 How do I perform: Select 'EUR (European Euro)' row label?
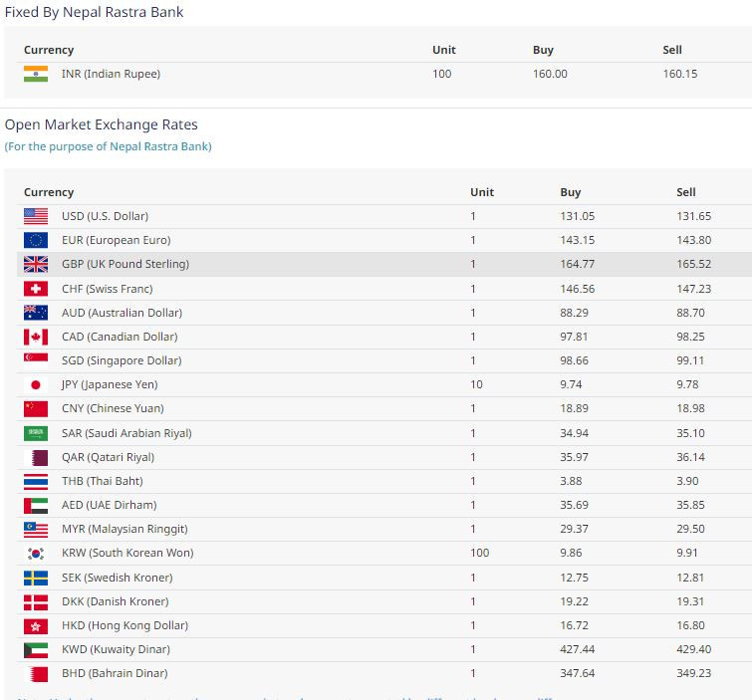pos(117,240)
